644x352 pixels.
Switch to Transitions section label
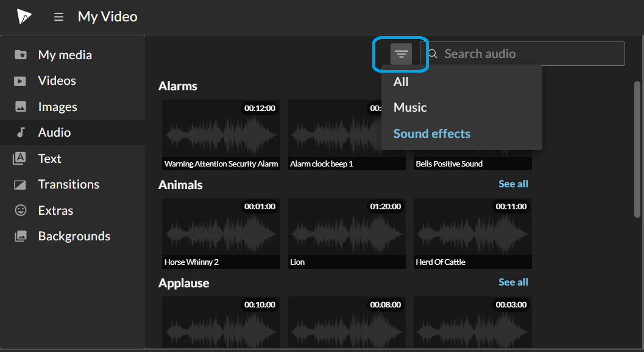(x=69, y=184)
